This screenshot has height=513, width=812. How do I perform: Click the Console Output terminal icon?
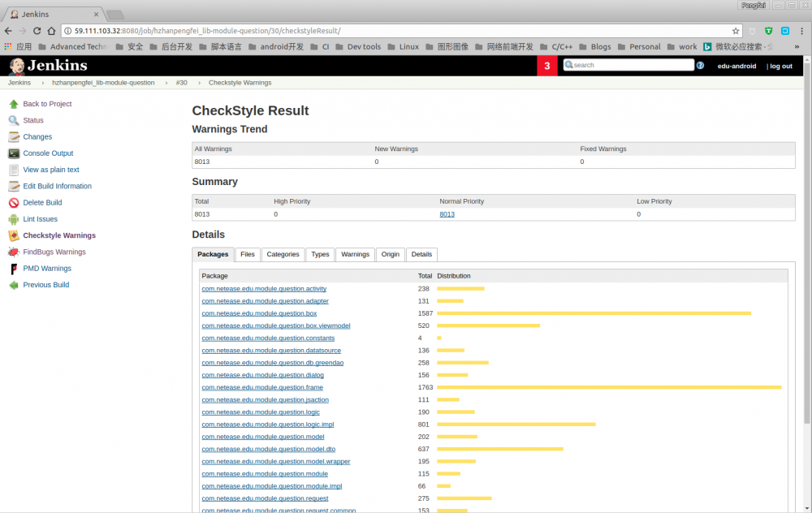pos(14,153)
